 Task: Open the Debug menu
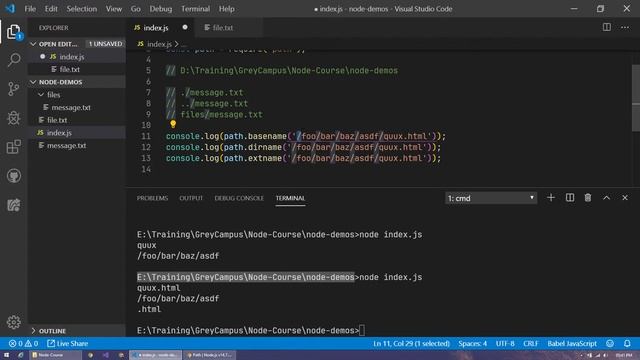[x=160, y=9]
